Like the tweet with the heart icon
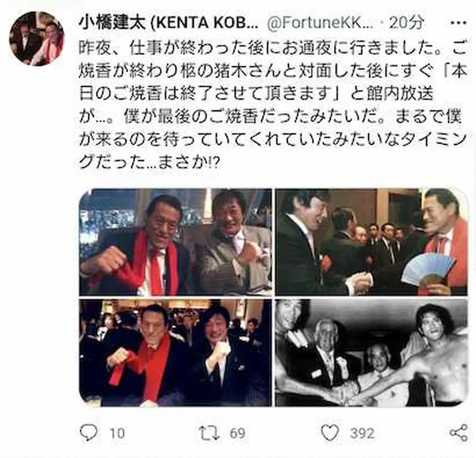Viewport: 476px width, 458px height. pos(330,432)
